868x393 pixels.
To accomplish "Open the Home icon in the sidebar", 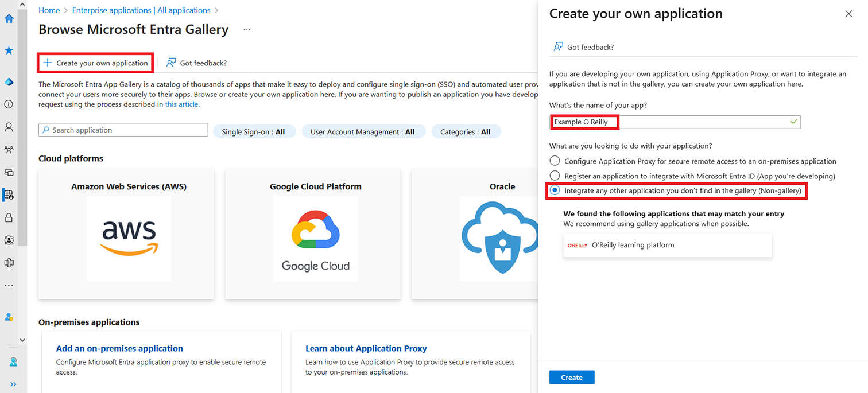I will click(9, 18).
